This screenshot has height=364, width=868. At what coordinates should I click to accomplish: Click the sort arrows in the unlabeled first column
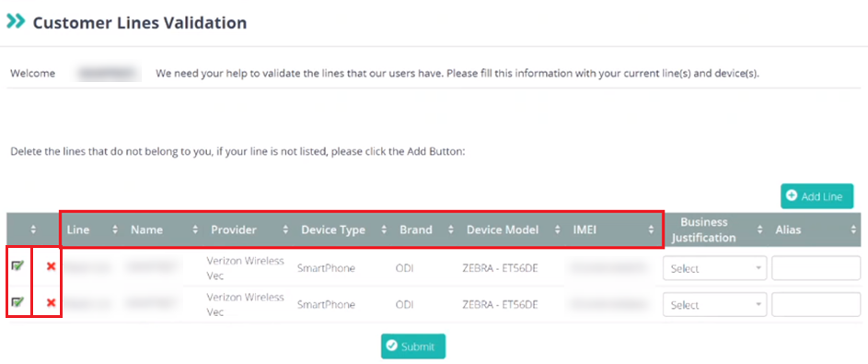click(x=32, y=229)
